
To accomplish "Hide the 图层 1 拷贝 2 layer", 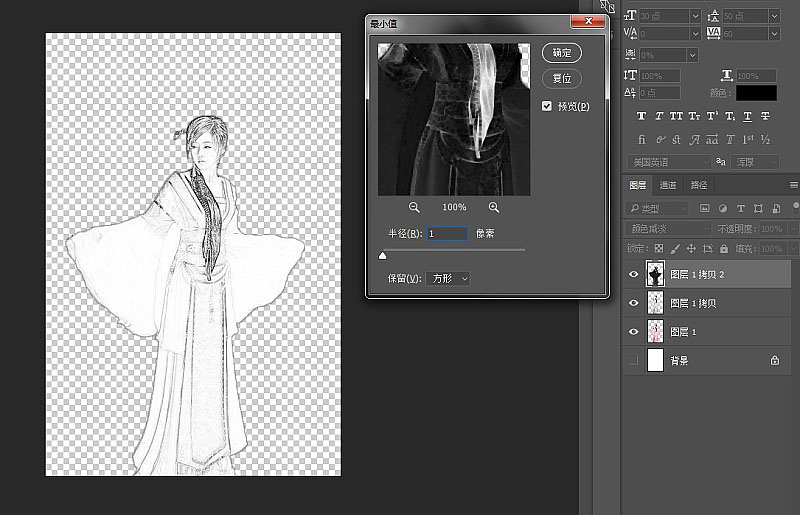I will click(632, 274).
